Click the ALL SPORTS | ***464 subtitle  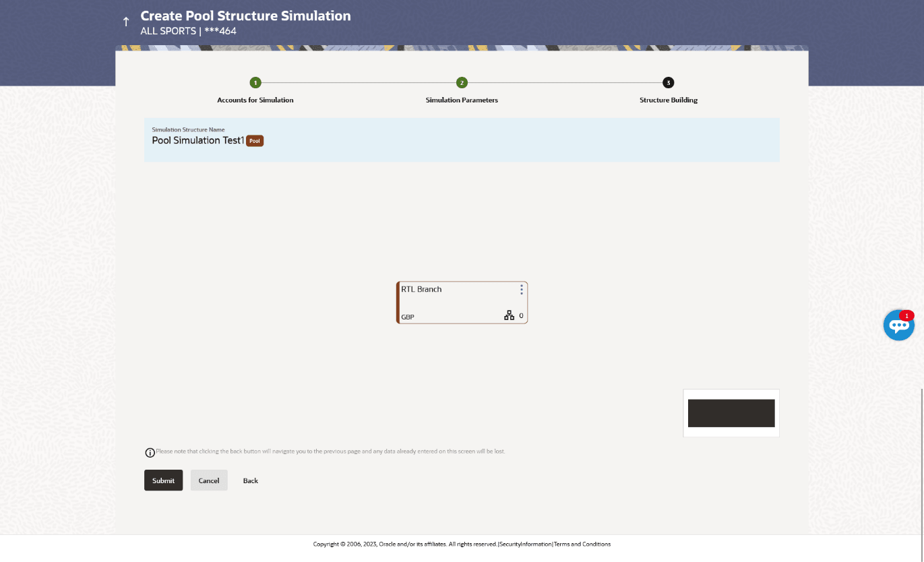pyautogui.click(x=188, y=31)
